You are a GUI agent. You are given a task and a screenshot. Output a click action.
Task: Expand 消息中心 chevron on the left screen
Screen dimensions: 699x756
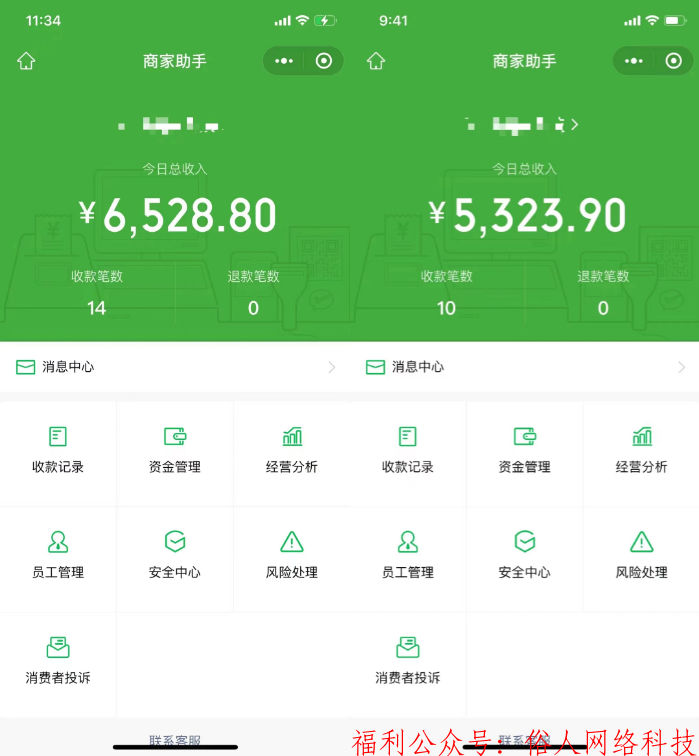[332, 367]
